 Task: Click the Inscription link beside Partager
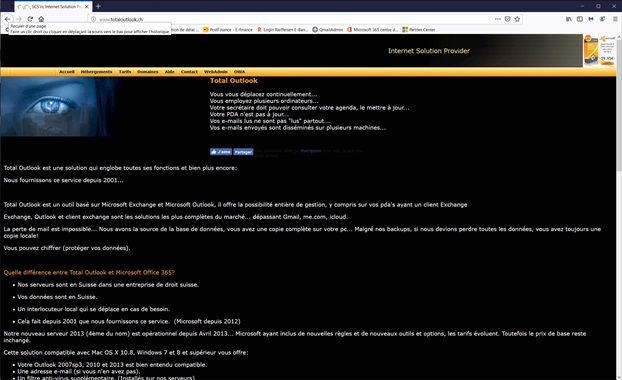click(x=310, y=151)
